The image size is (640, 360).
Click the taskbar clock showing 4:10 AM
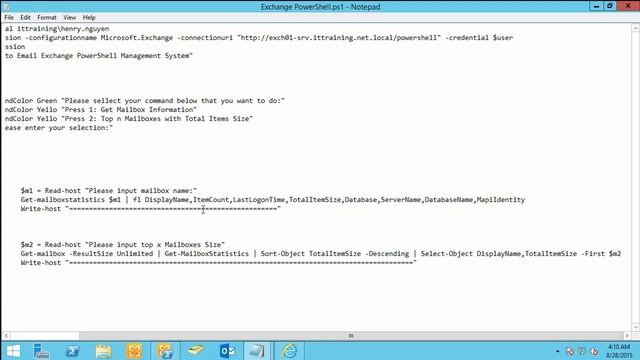click(619, 351)
